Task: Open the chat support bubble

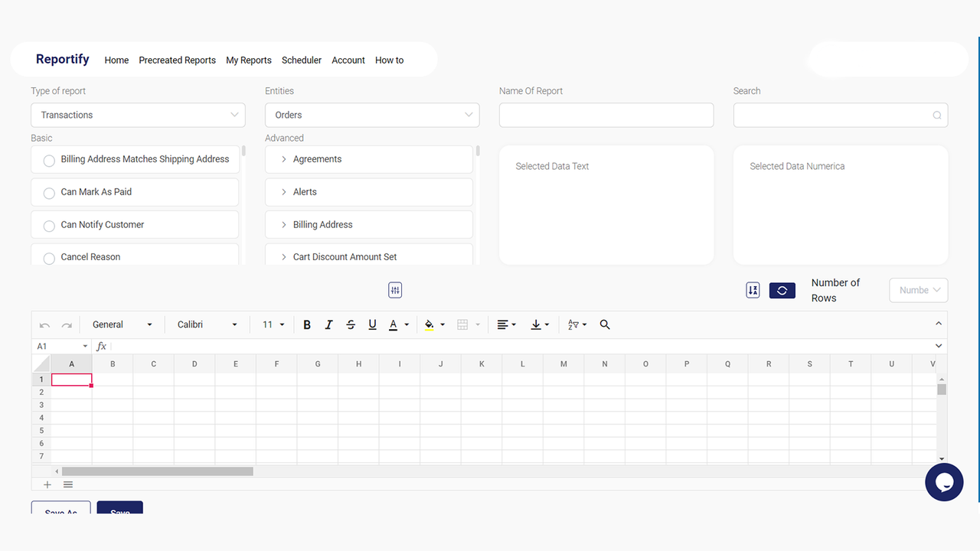Action: point(944,482)
